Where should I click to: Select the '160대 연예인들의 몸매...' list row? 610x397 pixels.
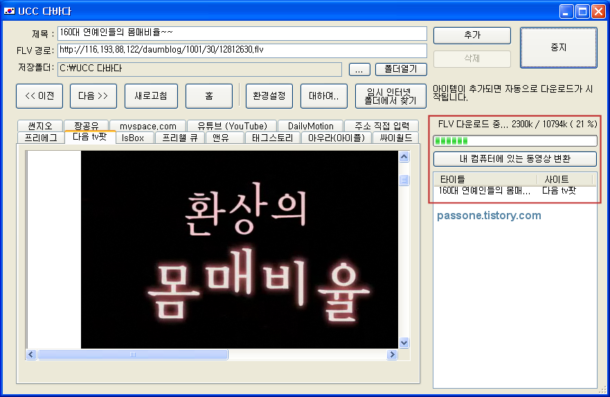tap(515, 191)
